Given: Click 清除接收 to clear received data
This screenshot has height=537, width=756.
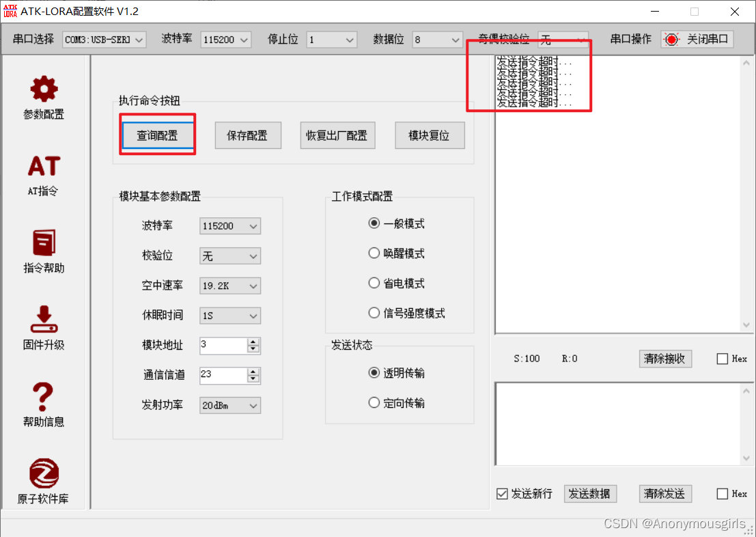Looking at the screenshot, I should click(664, 358).
